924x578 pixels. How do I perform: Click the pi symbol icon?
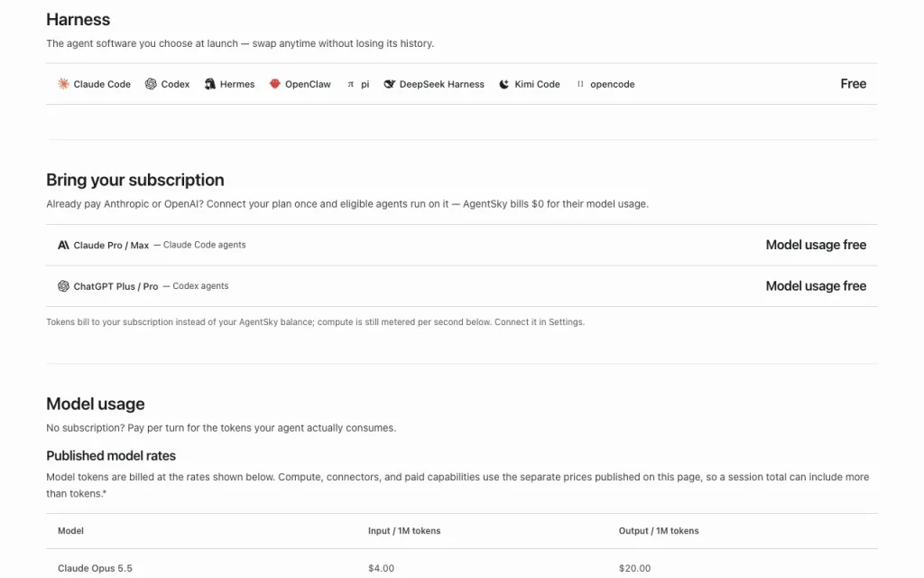click(x=351, y=84)
